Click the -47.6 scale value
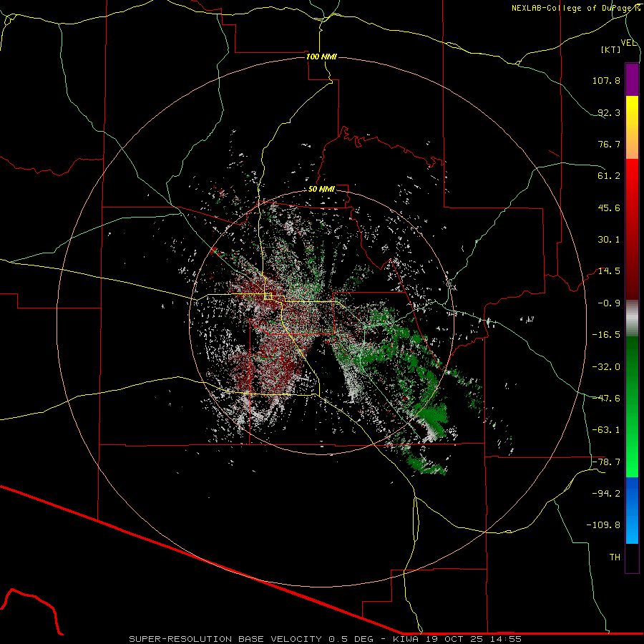The width and height of the screenshot is (644, 644). [x=606, y=399]
